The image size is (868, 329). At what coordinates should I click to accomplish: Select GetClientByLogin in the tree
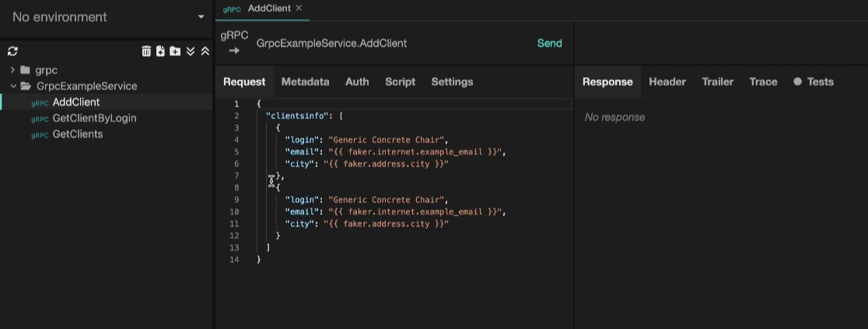point(94,118)
